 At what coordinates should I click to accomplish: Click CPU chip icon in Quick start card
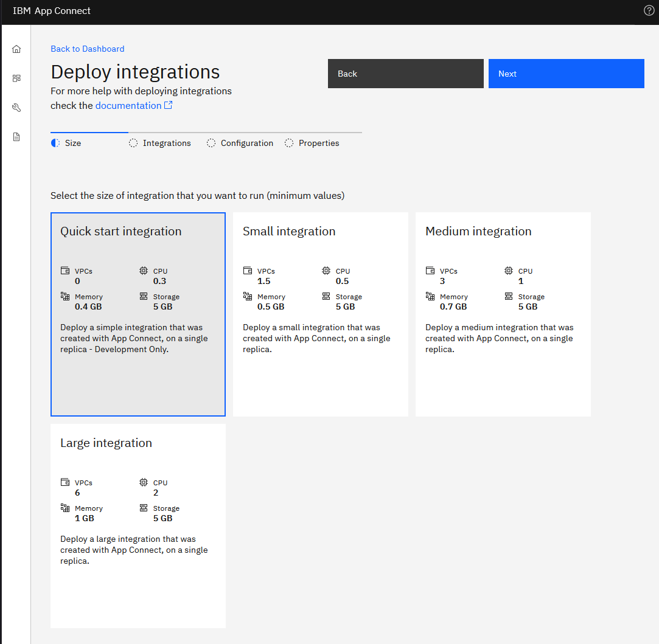tap(144, 271)
